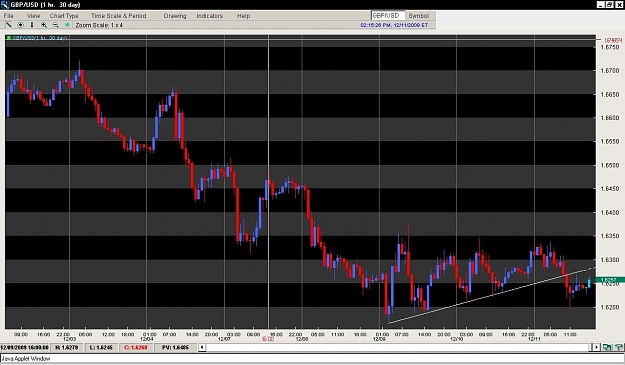Click the Zoom Scale: 1 x 4 label
This screenshot has width=625, height=365.
(x=99, y=25)
